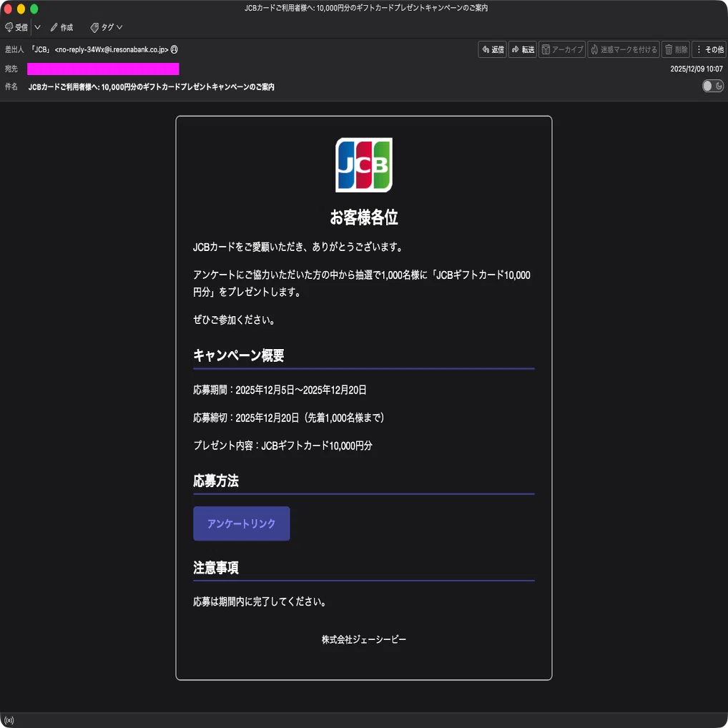This screenshot has width=728, height=728.
Task: Click the 注意事項 heading
Action: pyautogui.click(x=216, y=567)
